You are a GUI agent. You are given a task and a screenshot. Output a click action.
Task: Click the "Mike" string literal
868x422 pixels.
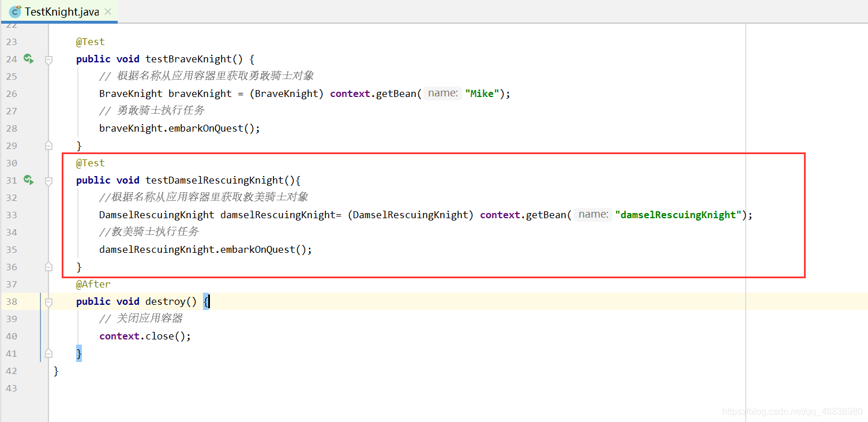(482, 94)
